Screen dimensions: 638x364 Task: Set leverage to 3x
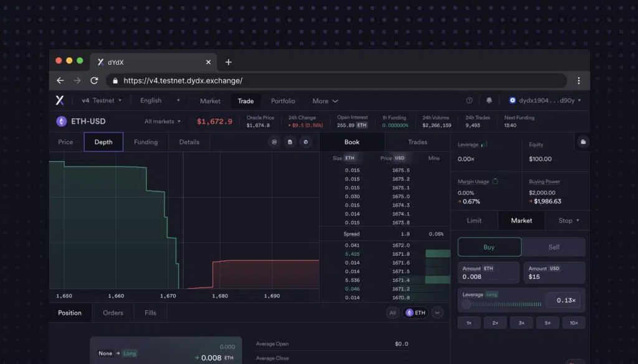[x=521, y=323]
